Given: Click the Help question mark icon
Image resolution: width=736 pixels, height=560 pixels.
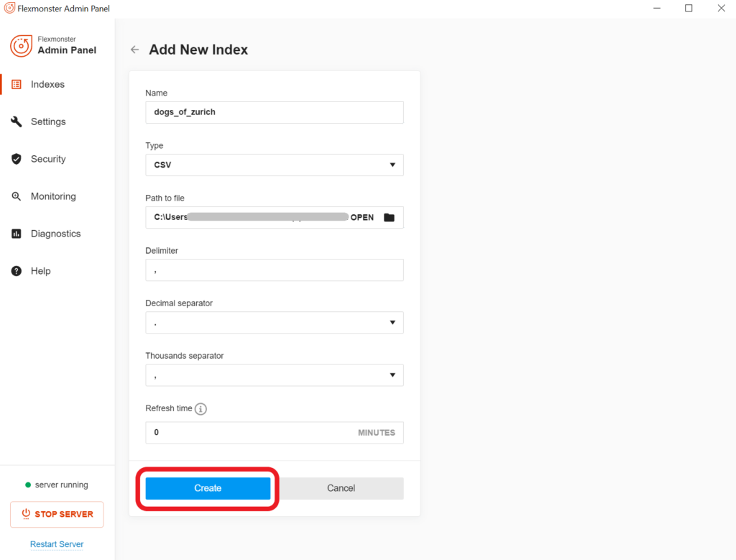Looking at the screenshot, I should 17,271.
